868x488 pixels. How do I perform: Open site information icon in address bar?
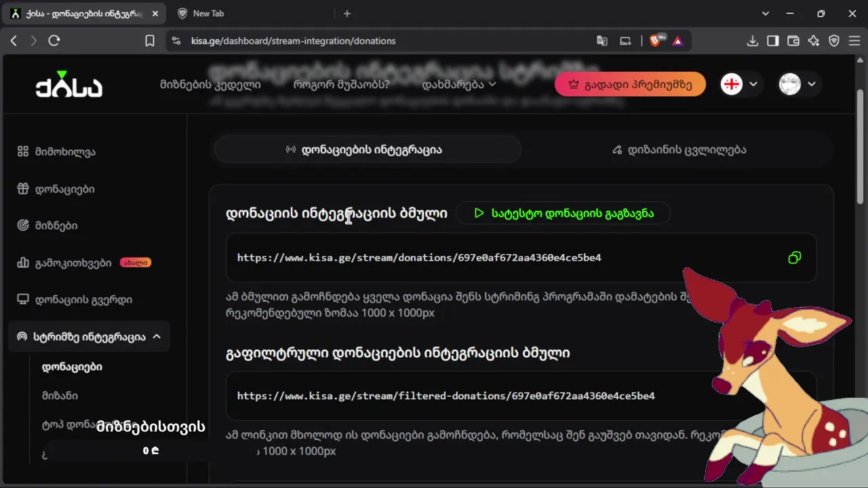176,41
